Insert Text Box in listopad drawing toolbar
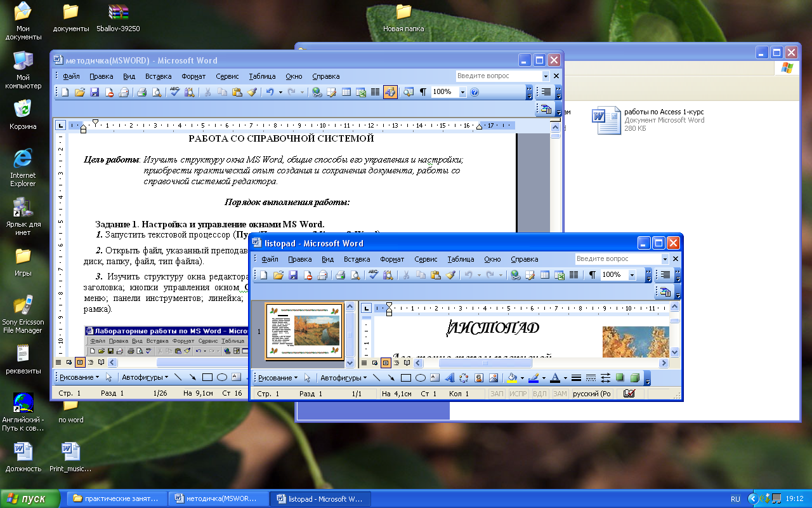The image size is (812, 508). tap(435, 378)
